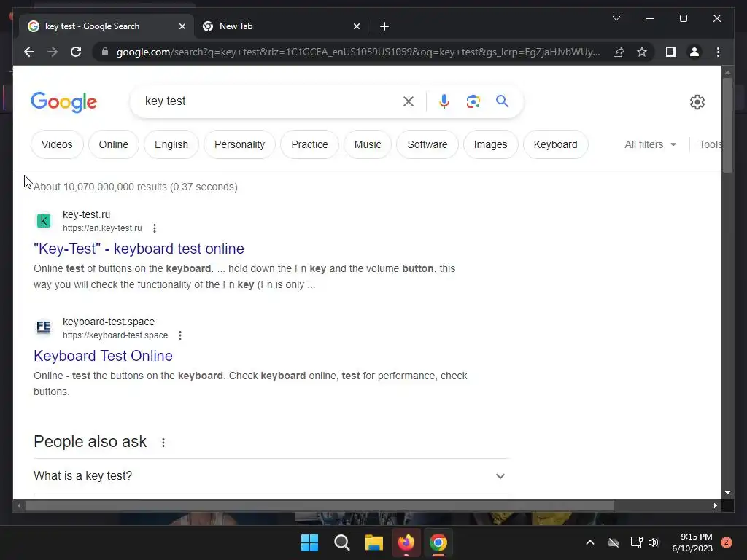Search by image with Google Lens

click(473, 101)
